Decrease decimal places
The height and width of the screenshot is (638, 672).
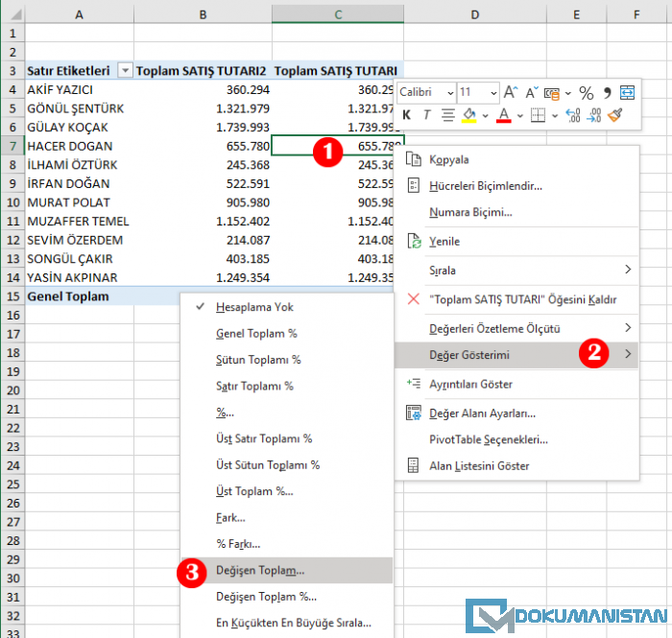(594, 115)
